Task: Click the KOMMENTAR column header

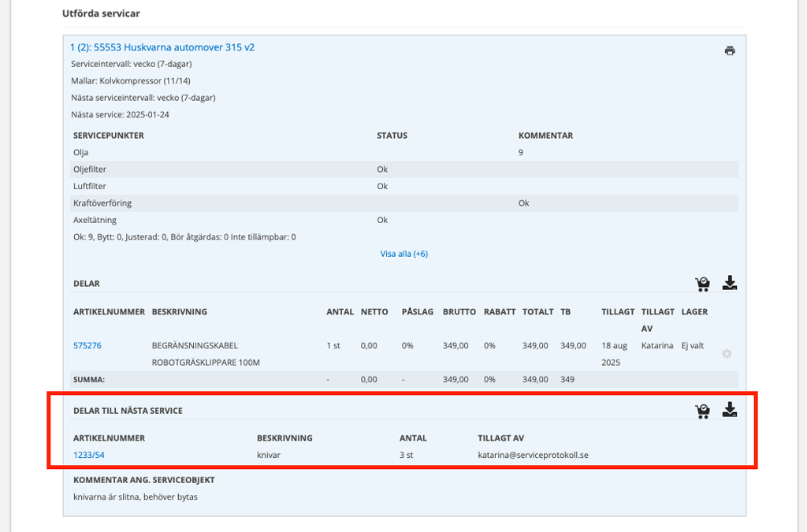Action: coord(545,136)
